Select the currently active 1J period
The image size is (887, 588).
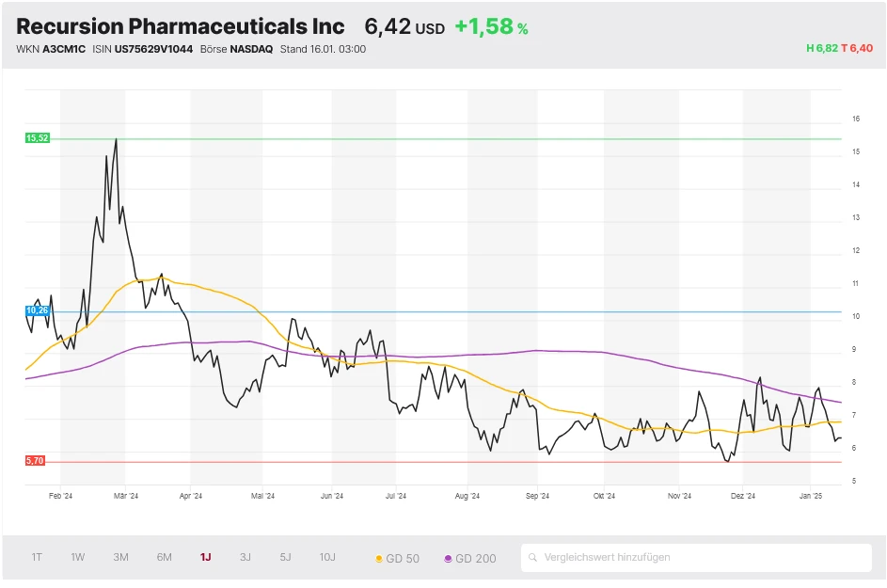[x=204, y=557]
